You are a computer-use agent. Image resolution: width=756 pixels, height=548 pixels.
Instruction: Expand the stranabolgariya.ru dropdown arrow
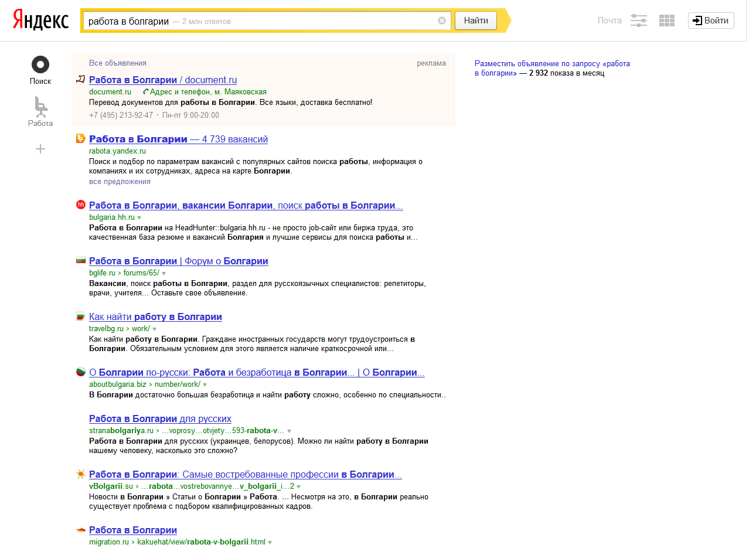point(290,431)
